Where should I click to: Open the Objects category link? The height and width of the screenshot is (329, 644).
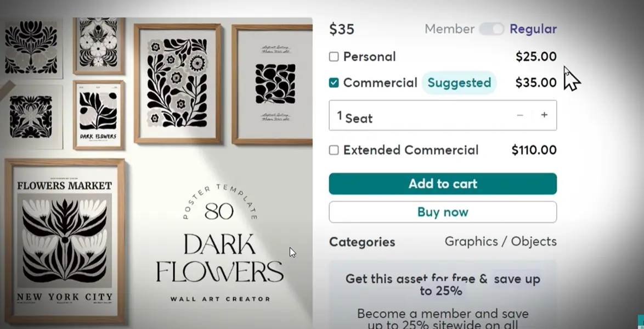point(534,242)
